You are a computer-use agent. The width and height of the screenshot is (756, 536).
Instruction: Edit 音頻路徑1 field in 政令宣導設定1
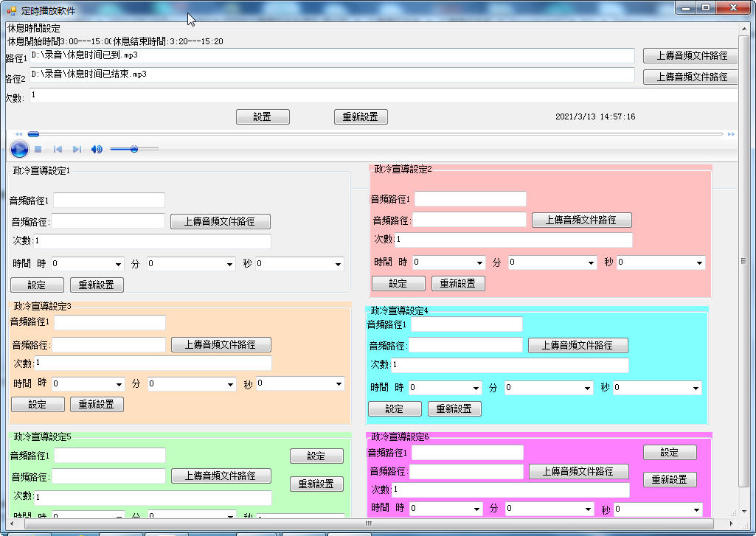click(109, 200)
